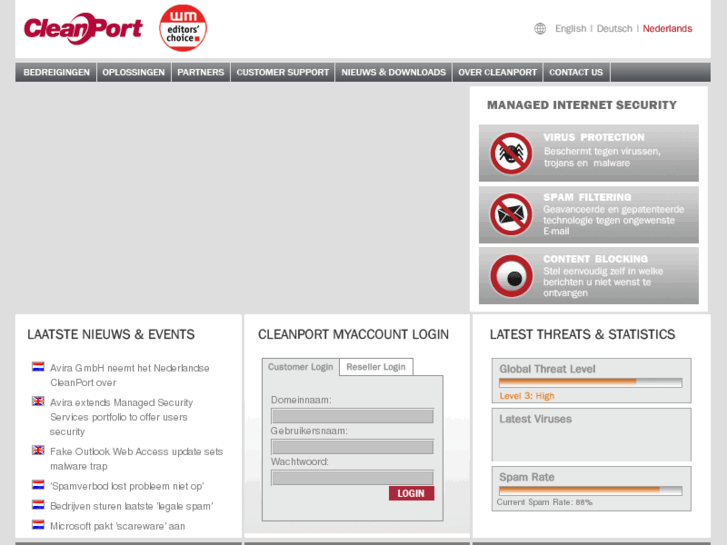This screenshot has height=545, width=727.
Task: Click the 'Level 3: High' threat text
Action: (527, 396)
